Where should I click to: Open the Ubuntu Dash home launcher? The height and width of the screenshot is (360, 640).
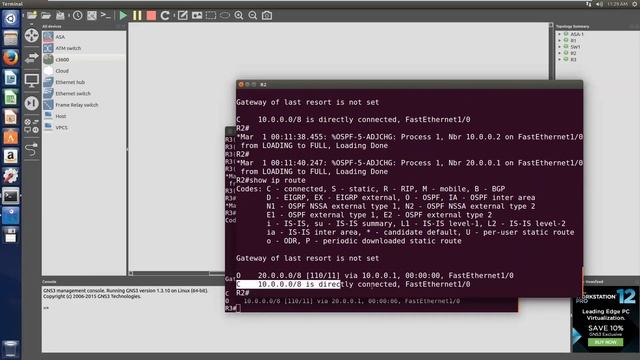click(x=11, y=18)
